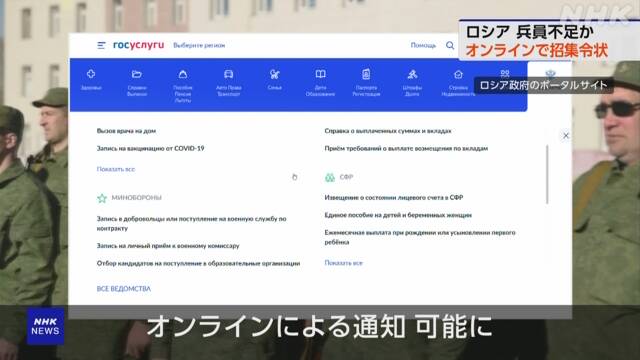This screenshot has height=360, width=640.
Task: Select the Справки Выписки folder icon
Action: tap(137, 74)
